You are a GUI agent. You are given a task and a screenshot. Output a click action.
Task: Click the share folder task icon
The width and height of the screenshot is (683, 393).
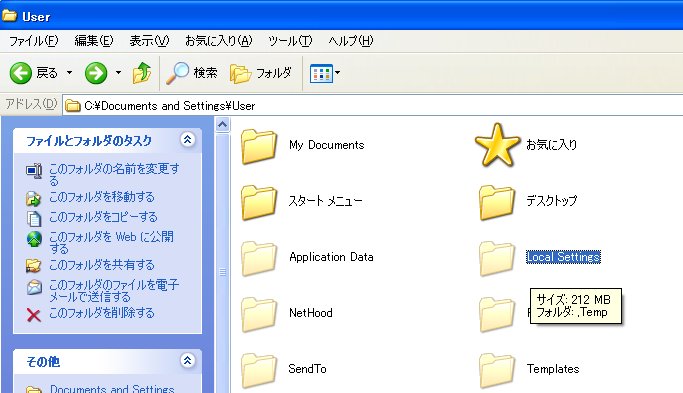34,266
